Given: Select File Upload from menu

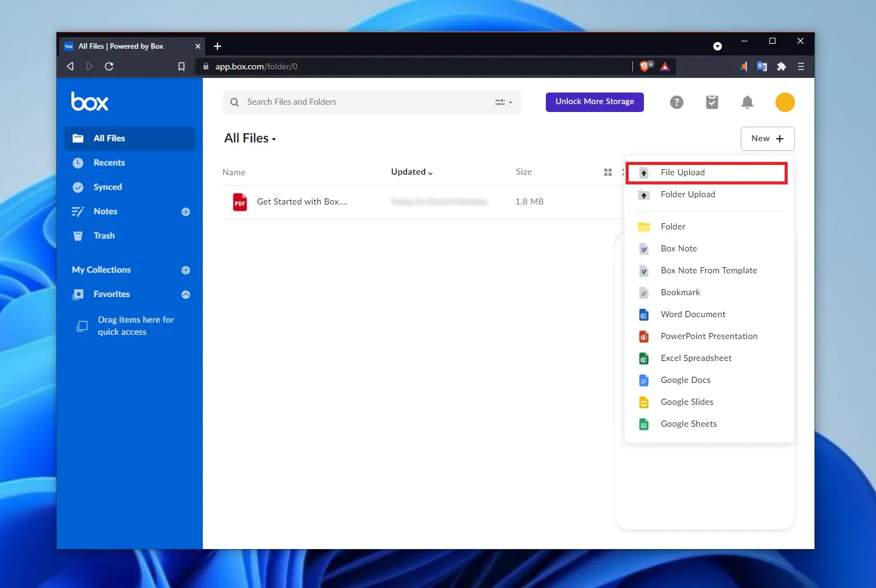Looking at the screenshot, I should (x=707, y=173).
